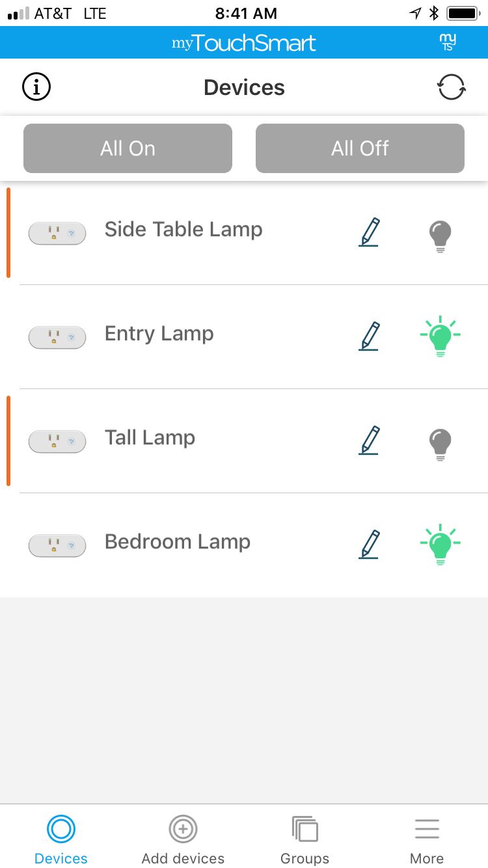Switch to the Devices tab
488x868 pixels.
coord(61,839)
